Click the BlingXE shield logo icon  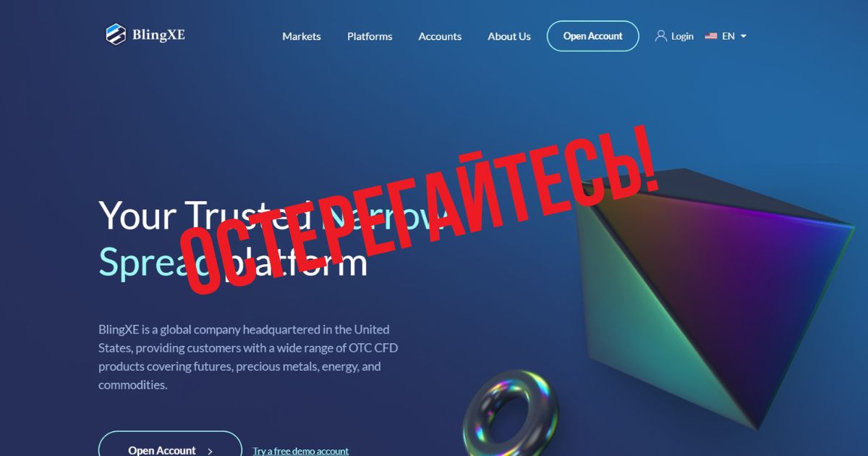[116, 34]
